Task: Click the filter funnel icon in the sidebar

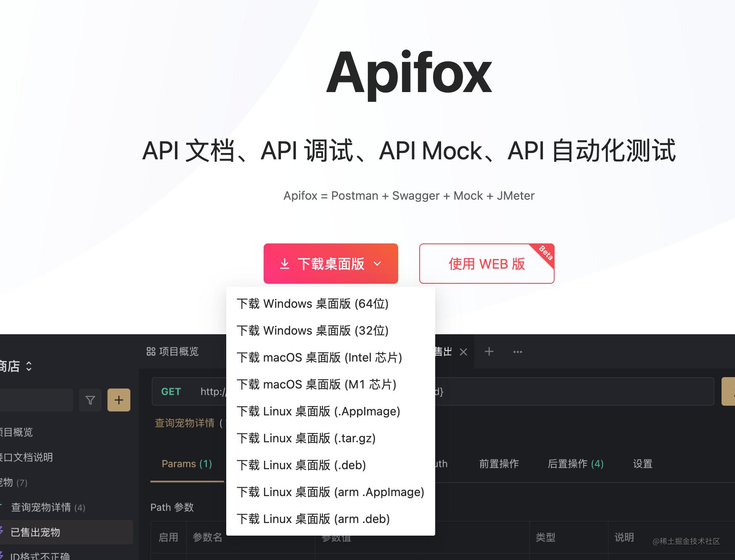Action: coord(90,400)
